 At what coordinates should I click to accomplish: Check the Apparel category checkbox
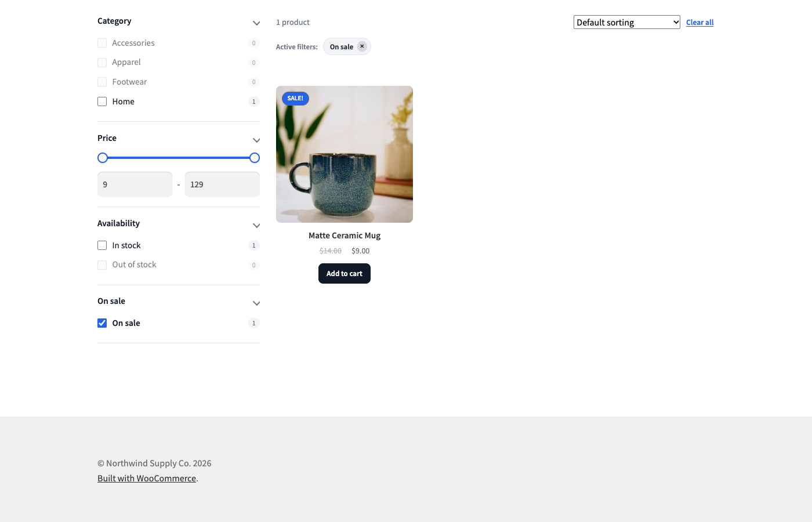pyautogui.click(x=102, y=63)
